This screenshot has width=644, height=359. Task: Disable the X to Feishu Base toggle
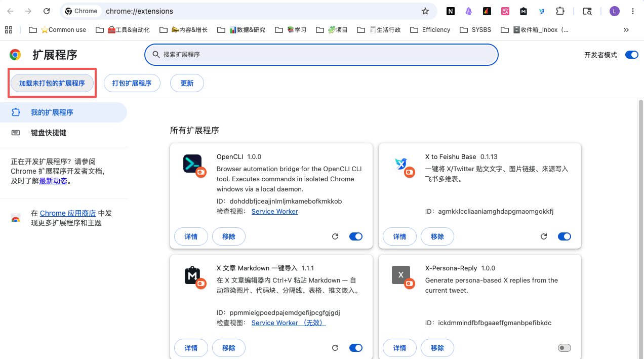tap(565, 236)
